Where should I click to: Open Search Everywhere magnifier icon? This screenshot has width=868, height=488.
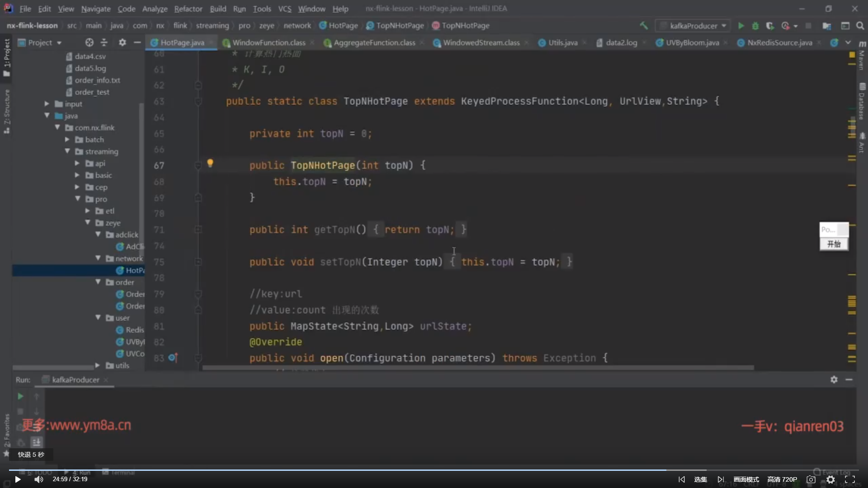[860, 26]
